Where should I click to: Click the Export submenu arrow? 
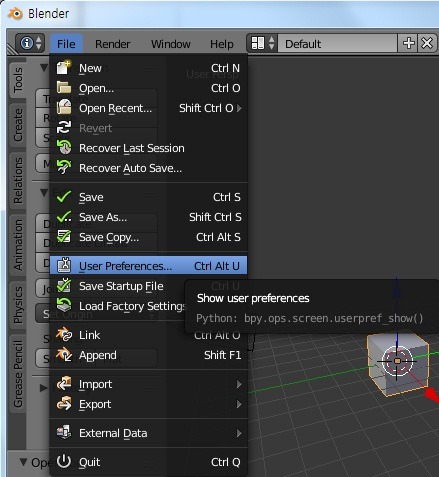click(x=239, y=404)
